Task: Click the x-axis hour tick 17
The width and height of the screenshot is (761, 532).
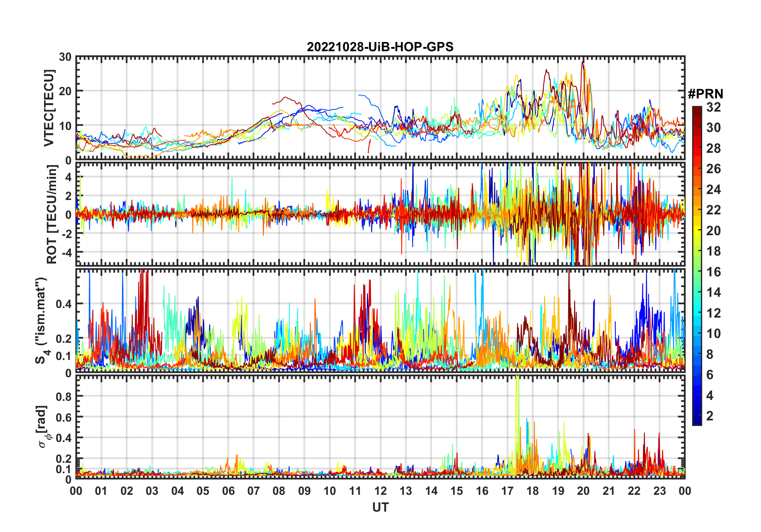Action: (507, 491)
